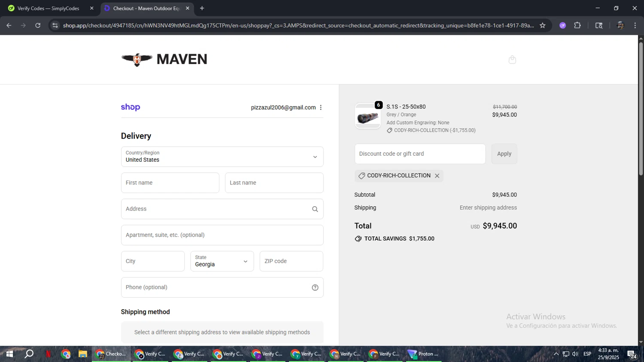Open the notification center icon
This screenshot has width=644, height=362.
[632, 354]
